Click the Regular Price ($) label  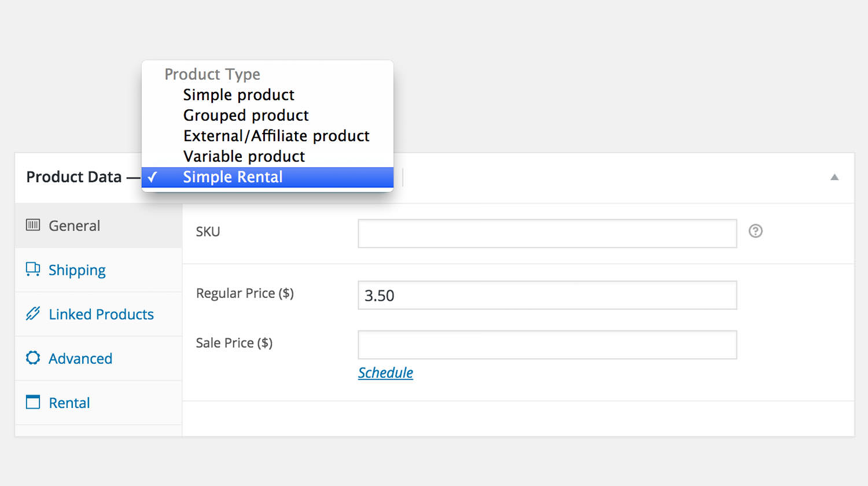245,293
